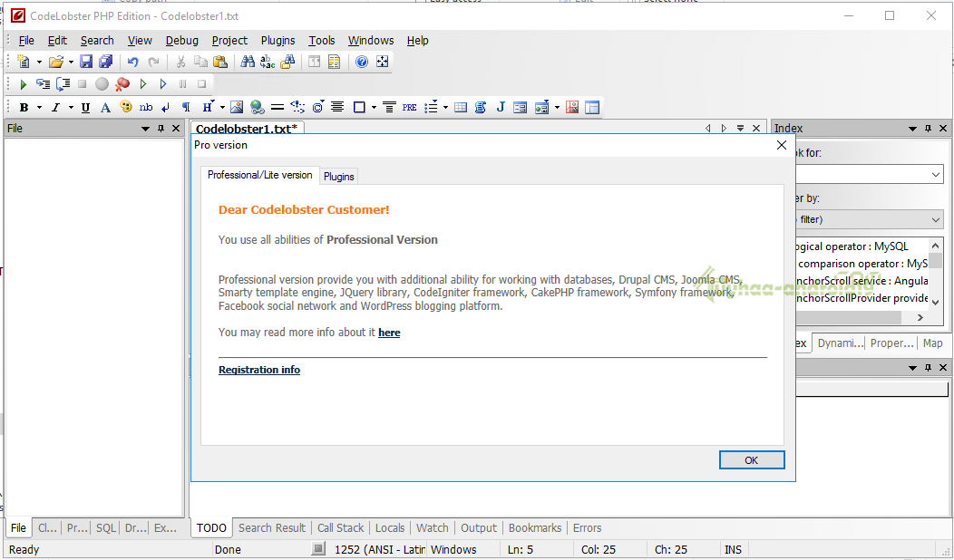Viewport: 954px width, 560px height.
Task: Open the filter combo box in Index panel
Action: pyautogui.click(x=937, y=219)
